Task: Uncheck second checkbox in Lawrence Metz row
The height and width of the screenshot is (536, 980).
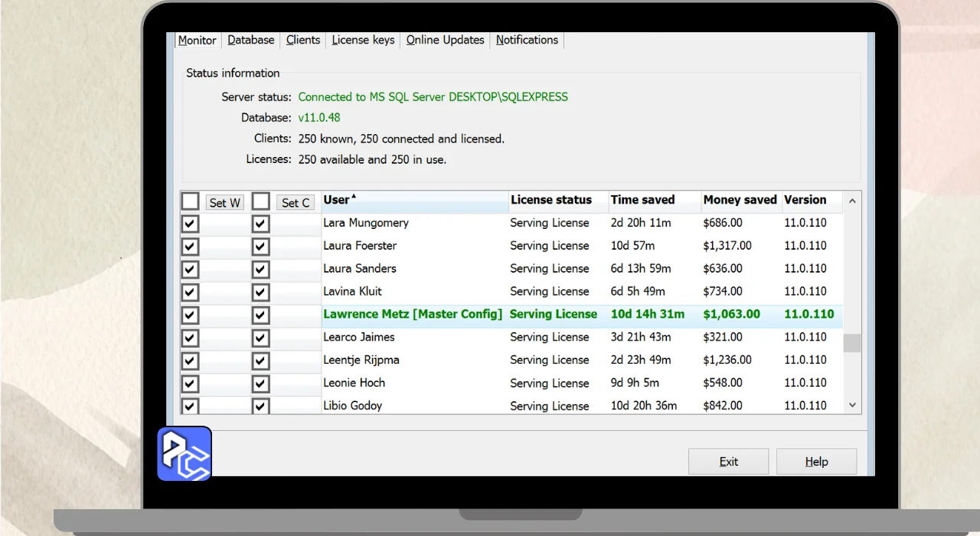Action: coord(261,315)
